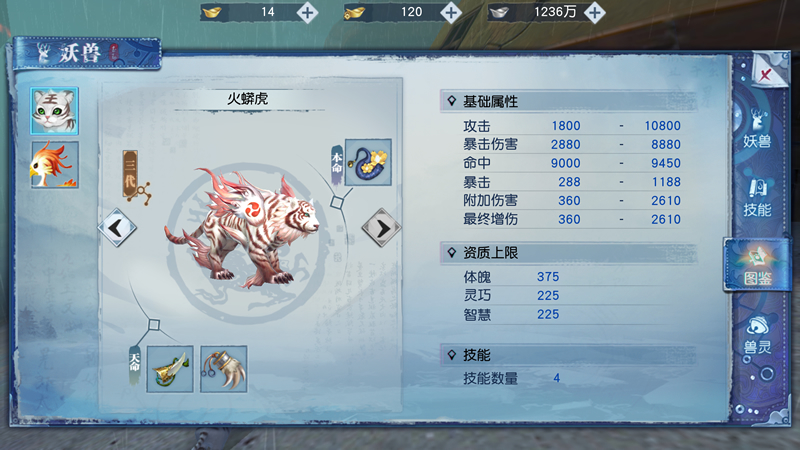The width and height of the screenshot is (800, 450).
Task: Expand the 技能 section header
Action: (x=568, y=355)
